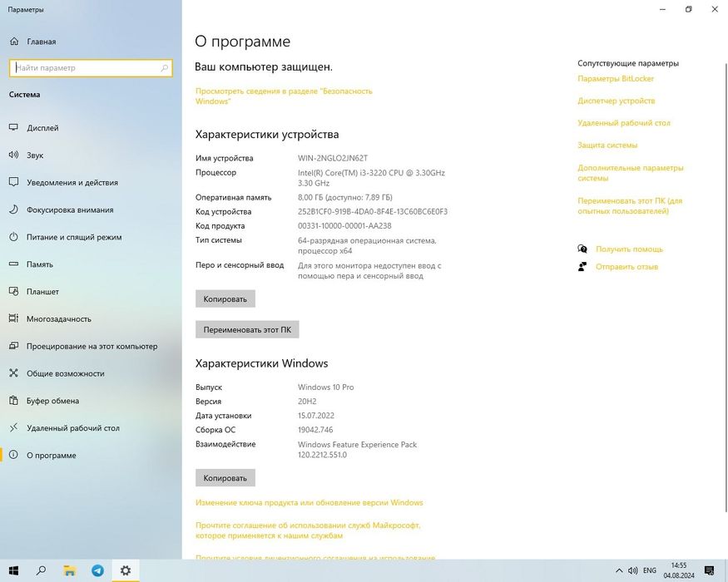Click version value 20H2
Screen dimensions: 728x582
click(x=307, y=402)
